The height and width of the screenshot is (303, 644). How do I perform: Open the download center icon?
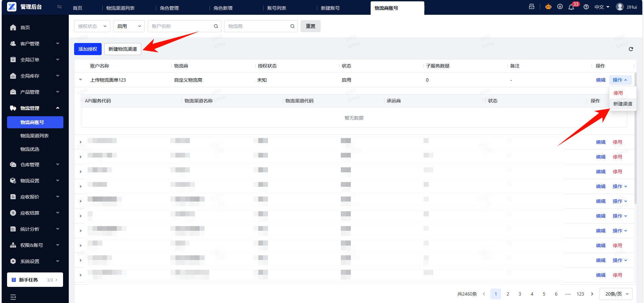pyautogui.click(x=560, y=7)
